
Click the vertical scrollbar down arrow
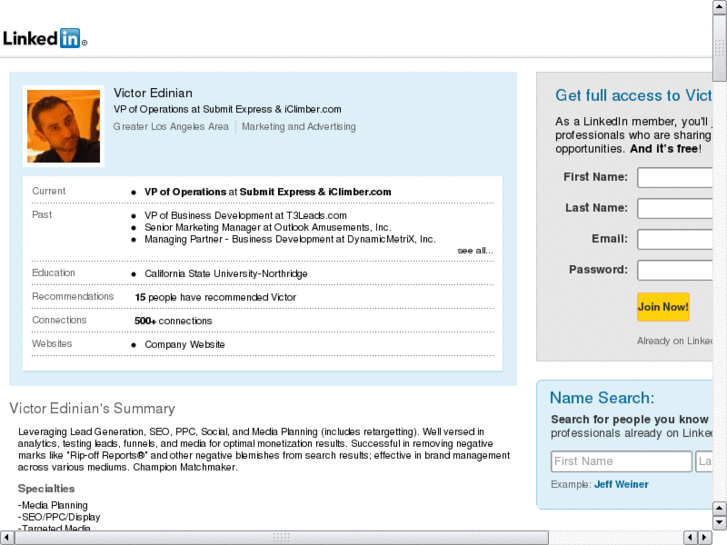[720, 523]
